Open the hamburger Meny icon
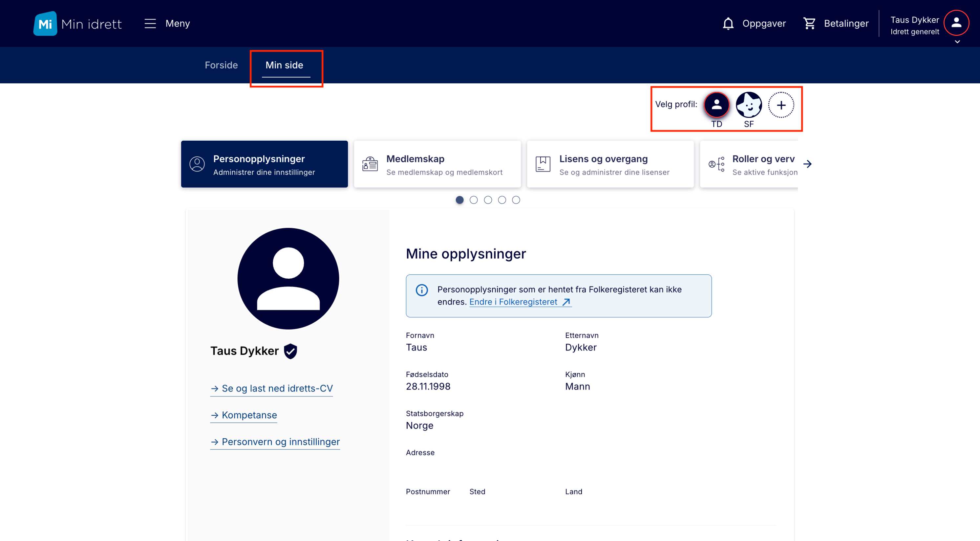 pos(150,24)
